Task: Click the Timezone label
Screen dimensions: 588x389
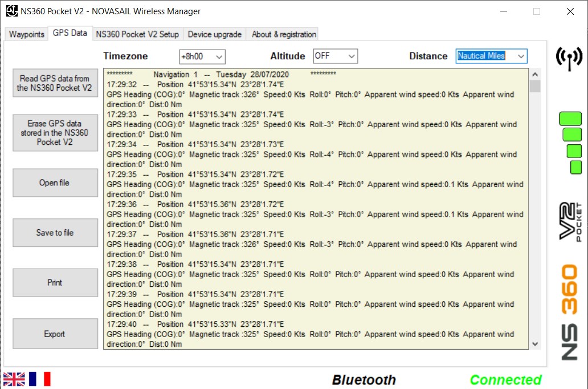Action: click(125, 56)
